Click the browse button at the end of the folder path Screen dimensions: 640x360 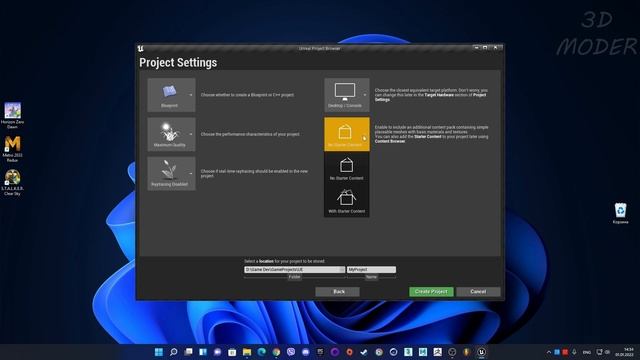[342, 269]
